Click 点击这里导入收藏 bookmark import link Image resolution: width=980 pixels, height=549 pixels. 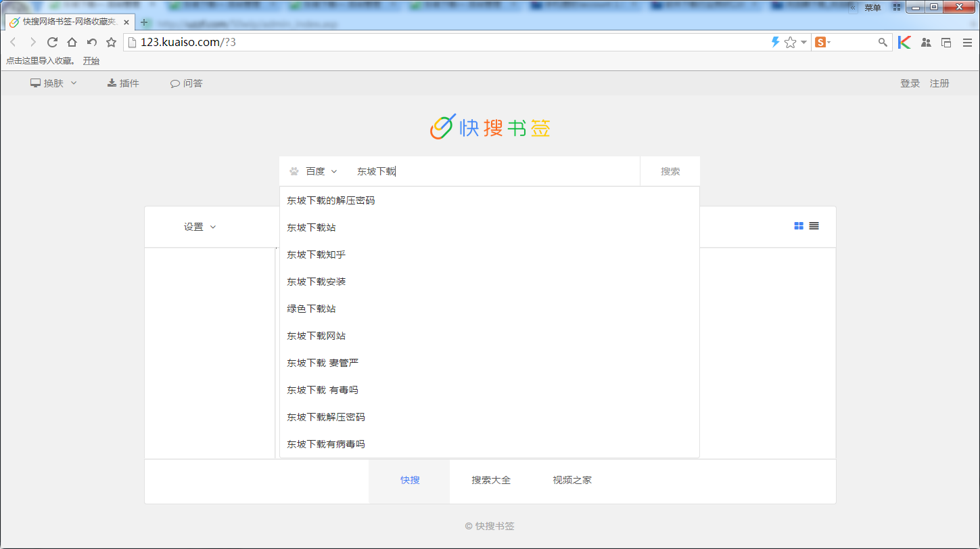41,60
